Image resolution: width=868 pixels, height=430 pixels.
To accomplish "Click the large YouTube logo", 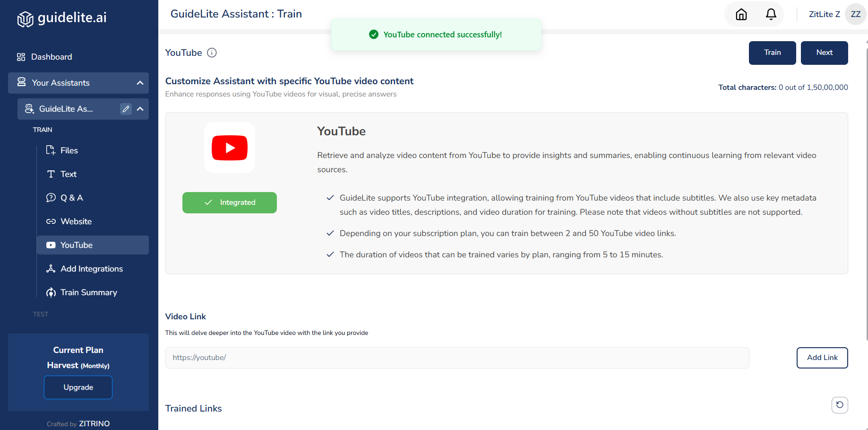I will pos(230,148).
